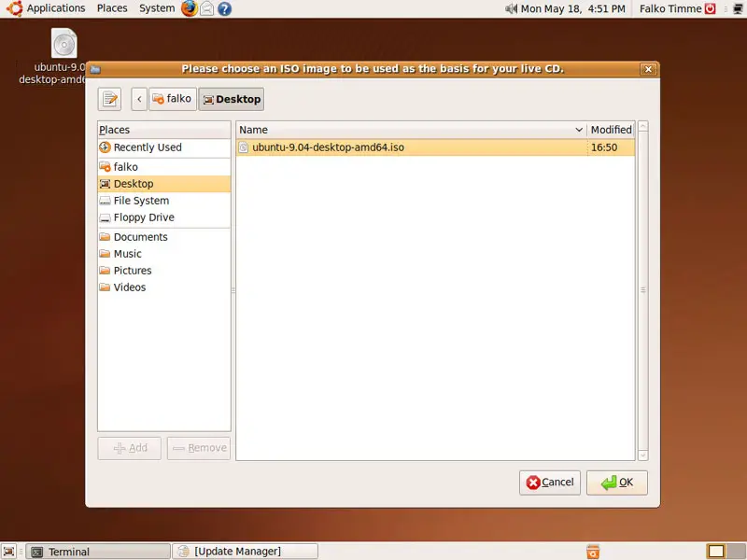Launch Firefox from the top panel

pos(190,8)
